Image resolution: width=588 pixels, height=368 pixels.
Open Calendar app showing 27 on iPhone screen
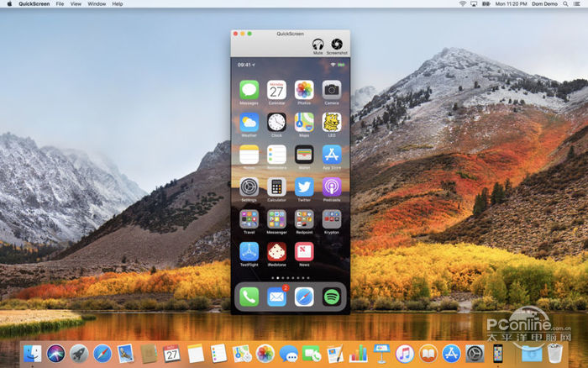click(x=276, y=90)
